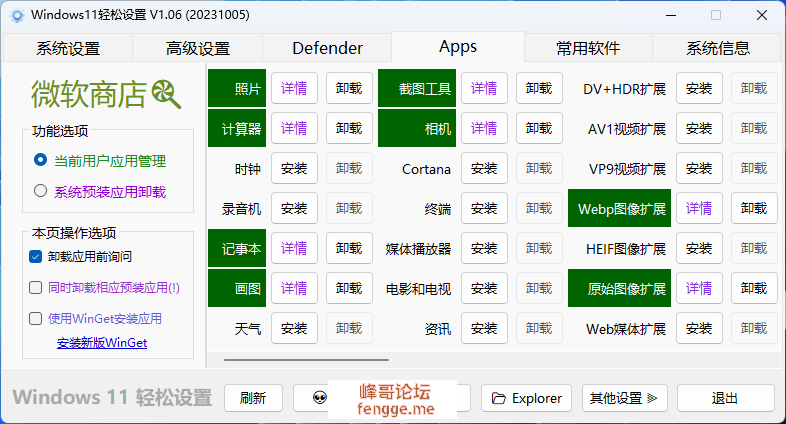
Task: Click the 刷新 button
Action: tap(253, 398)
